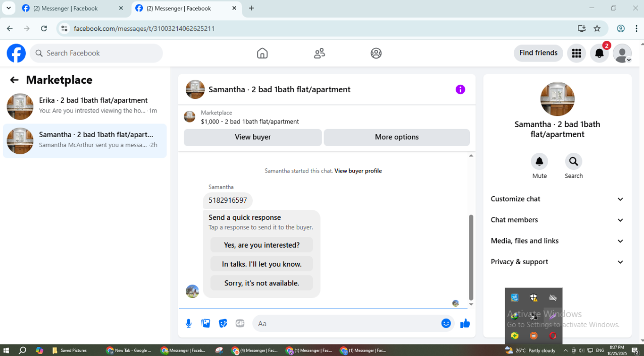Open the Facebook menu grid icon

576,53
